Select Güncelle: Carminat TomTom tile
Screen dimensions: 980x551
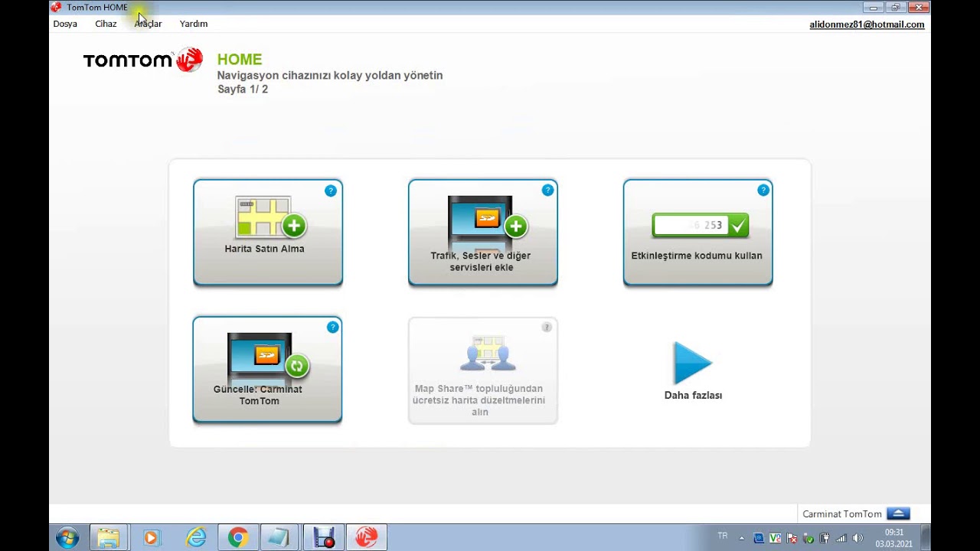click(x=267, y=370)
